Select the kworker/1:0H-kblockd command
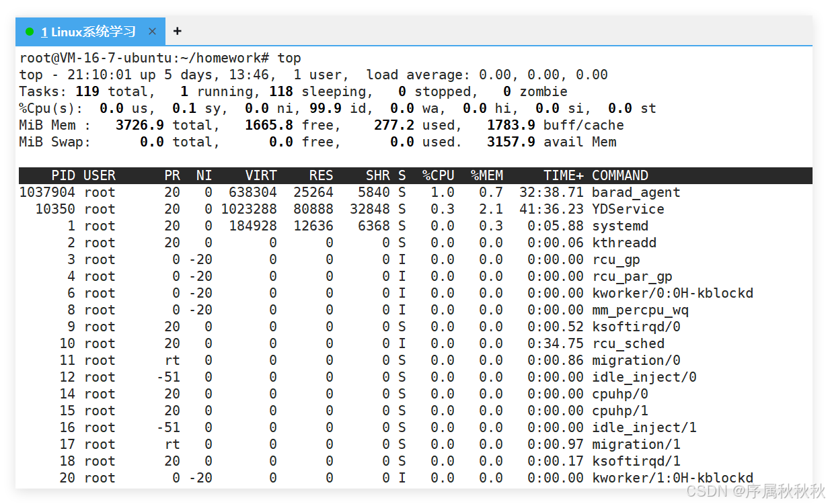 673,478
